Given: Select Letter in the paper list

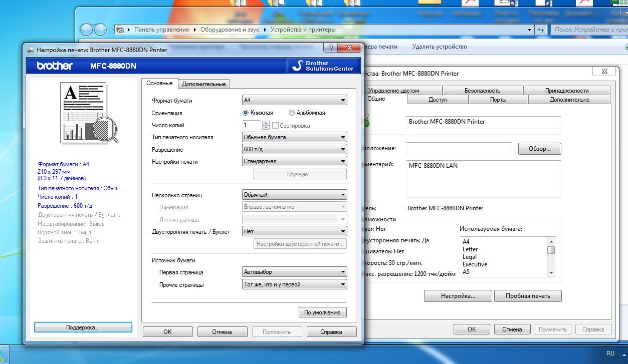Looking at the screenshot, I should click(x=470, y=249).
